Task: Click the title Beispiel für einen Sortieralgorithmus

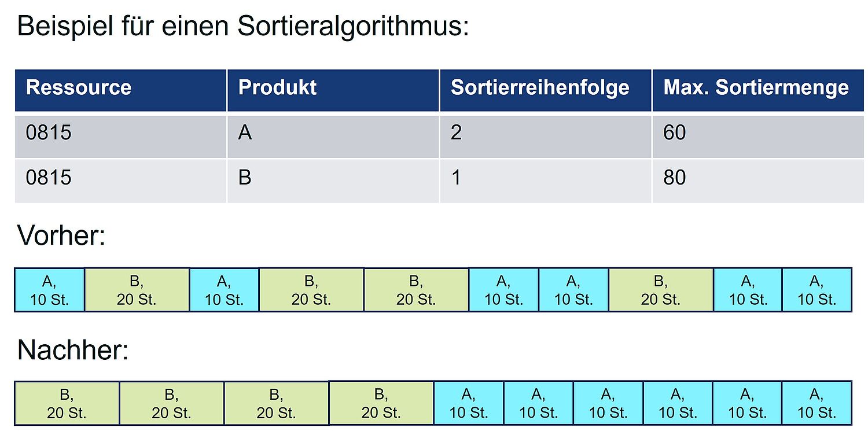Action: (243, 27)
